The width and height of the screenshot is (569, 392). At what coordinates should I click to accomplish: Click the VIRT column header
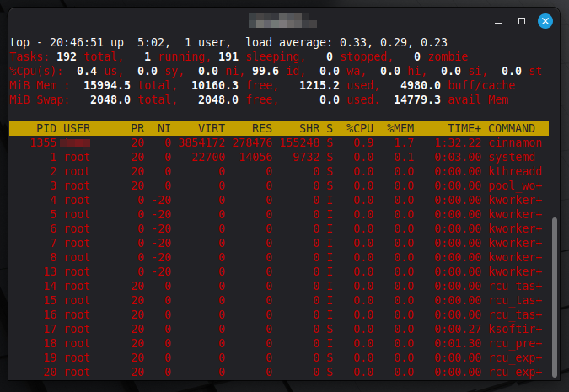point(210,129)
